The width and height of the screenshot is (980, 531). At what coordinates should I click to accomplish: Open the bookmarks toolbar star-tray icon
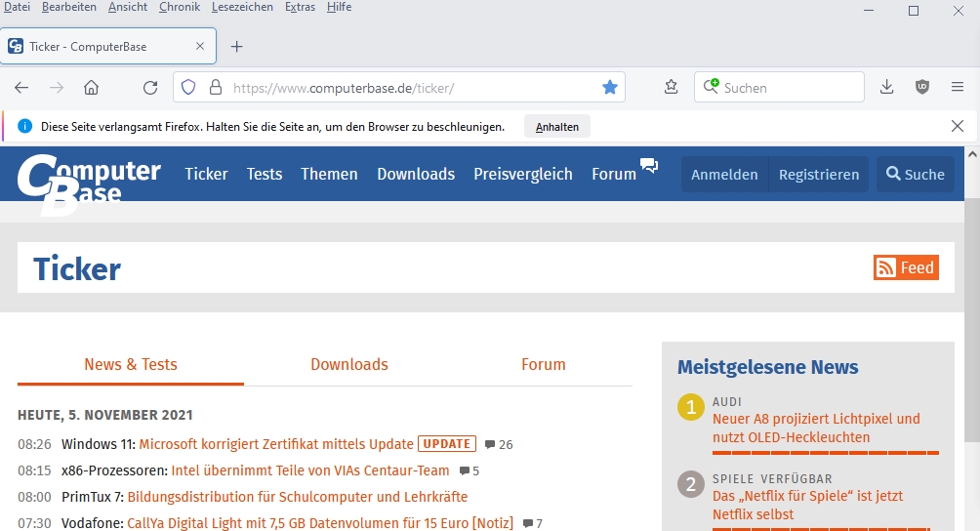coord(672,88)
